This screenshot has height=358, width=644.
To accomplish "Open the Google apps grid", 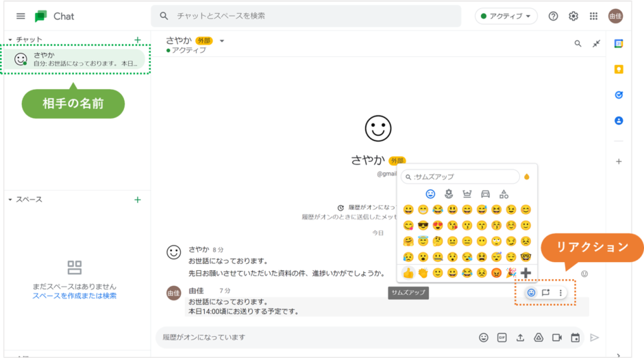I will pos(593,16).
